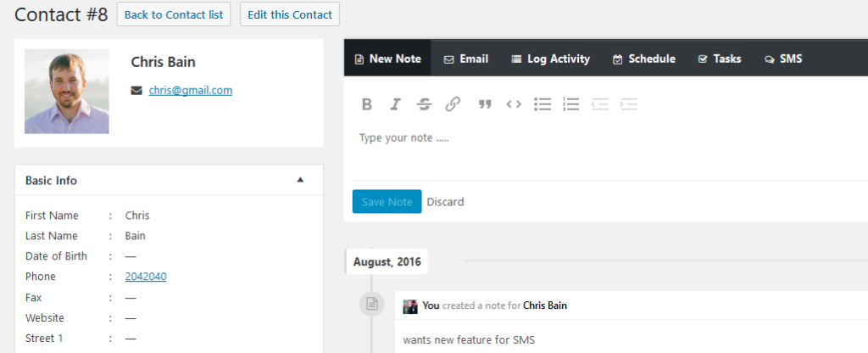Screen dimensions: 868x353
Task: Click Chris Bain's profile photo
Action: click(x=67, y=91)
